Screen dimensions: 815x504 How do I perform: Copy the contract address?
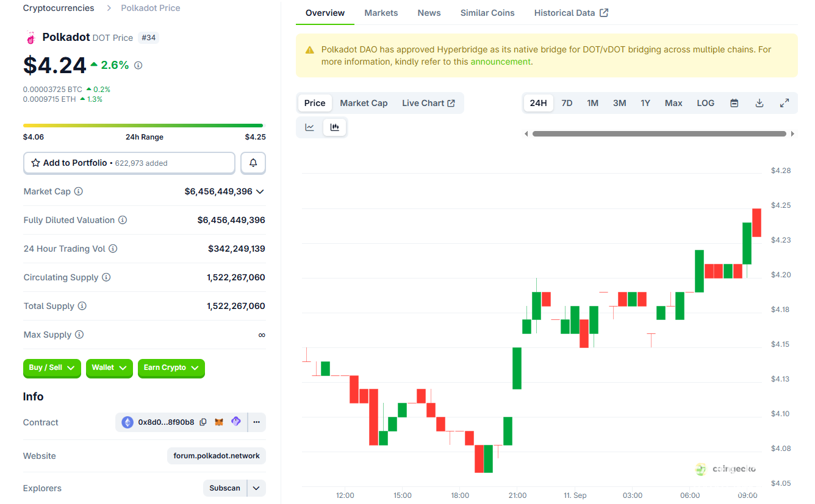click(x=203, y=422)
